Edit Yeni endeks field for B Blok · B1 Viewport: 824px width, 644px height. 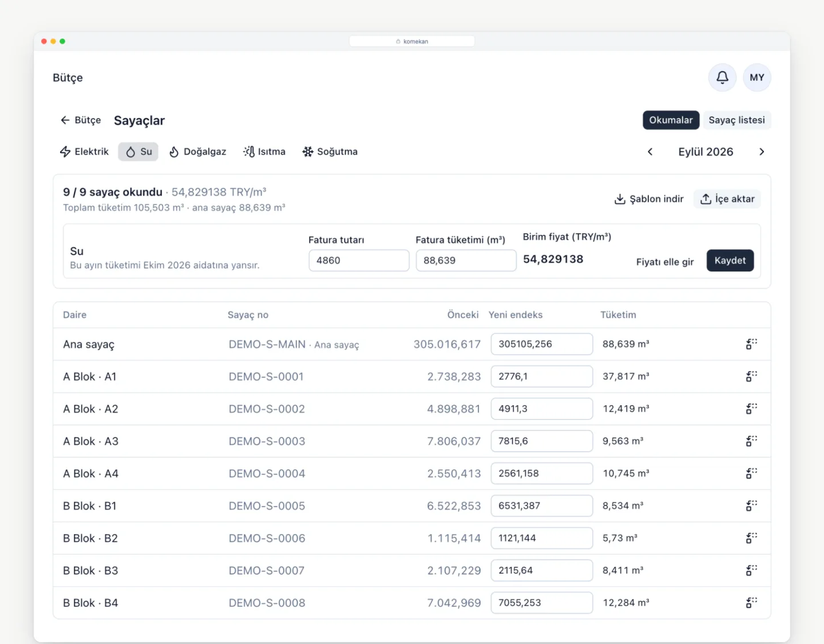tap(541, 505)
